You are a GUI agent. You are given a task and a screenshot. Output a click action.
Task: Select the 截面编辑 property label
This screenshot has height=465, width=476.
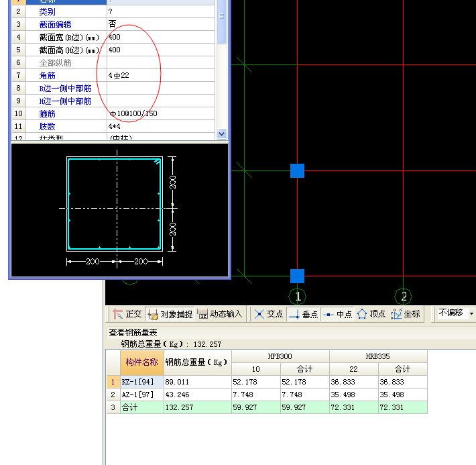(x=66, y=24)
